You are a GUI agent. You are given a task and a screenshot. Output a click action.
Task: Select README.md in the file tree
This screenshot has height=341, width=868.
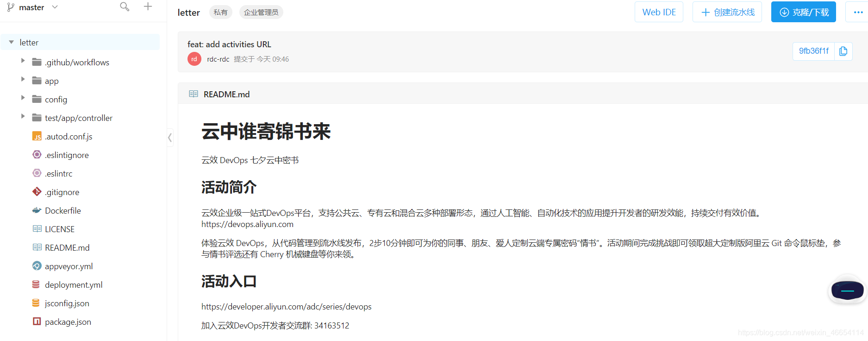tap(67, 248)
